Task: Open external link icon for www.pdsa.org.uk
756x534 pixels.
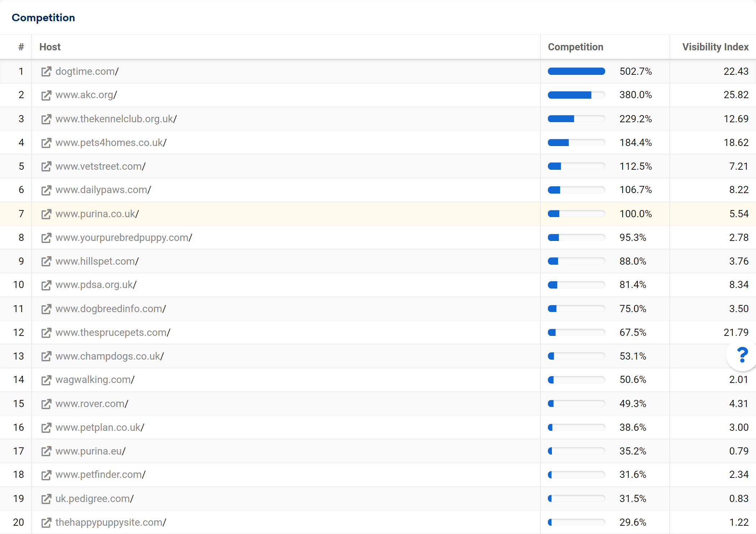Action: pyautogui.click(x=46, y=285)
